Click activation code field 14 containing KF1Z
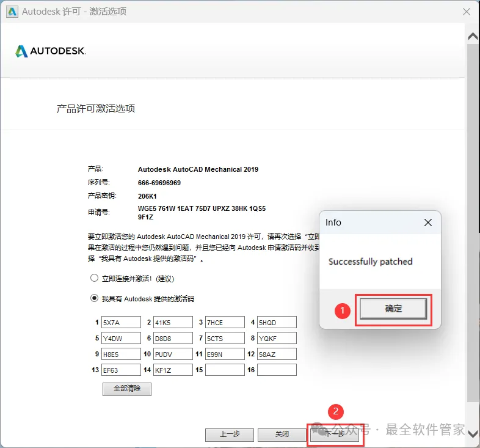The image size is (480, 448). (173, 370)
